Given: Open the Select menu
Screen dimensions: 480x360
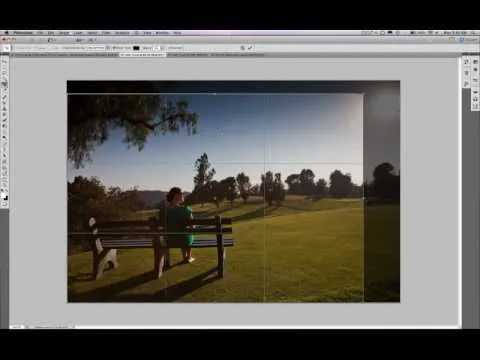Looking at the screenshot, I should (92, 33).
